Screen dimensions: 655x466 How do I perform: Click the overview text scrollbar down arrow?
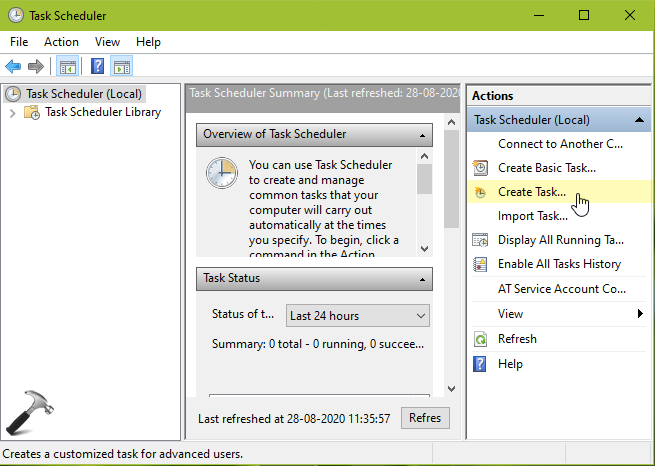point(424,249)
